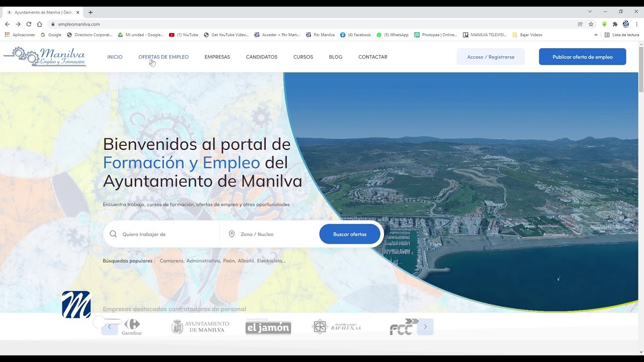Click the Acceso / Registrarse button
This screenshot has width=644, height=362.
pos(491,57)
